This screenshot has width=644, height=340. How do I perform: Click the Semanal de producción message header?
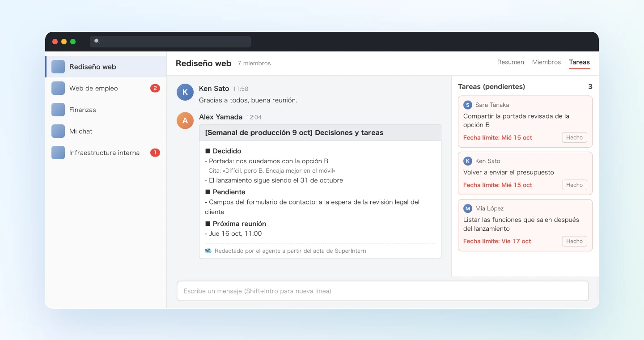[320, 132]
